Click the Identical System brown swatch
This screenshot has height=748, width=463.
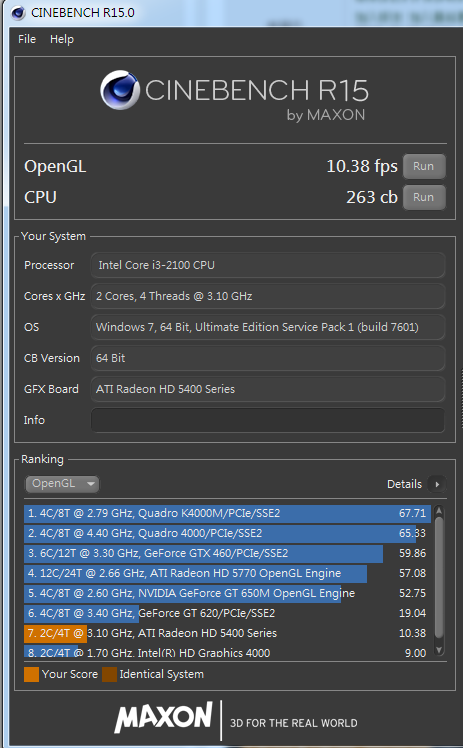109,674
